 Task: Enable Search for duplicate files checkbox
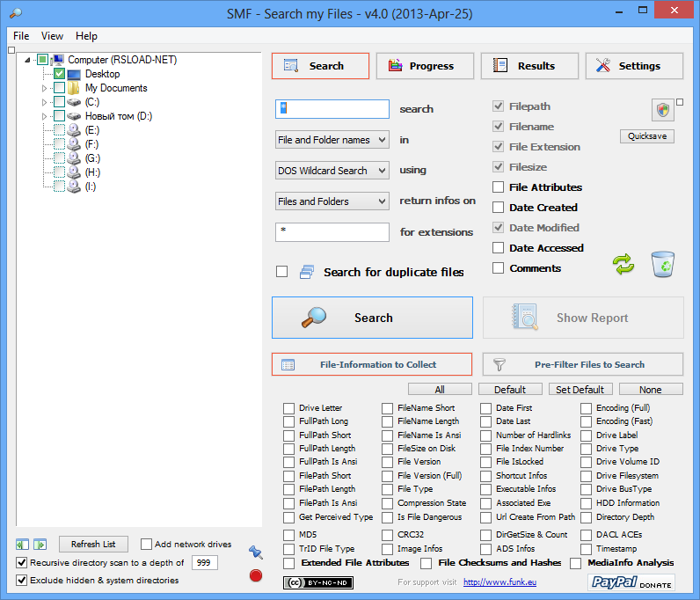coord(282,272)
